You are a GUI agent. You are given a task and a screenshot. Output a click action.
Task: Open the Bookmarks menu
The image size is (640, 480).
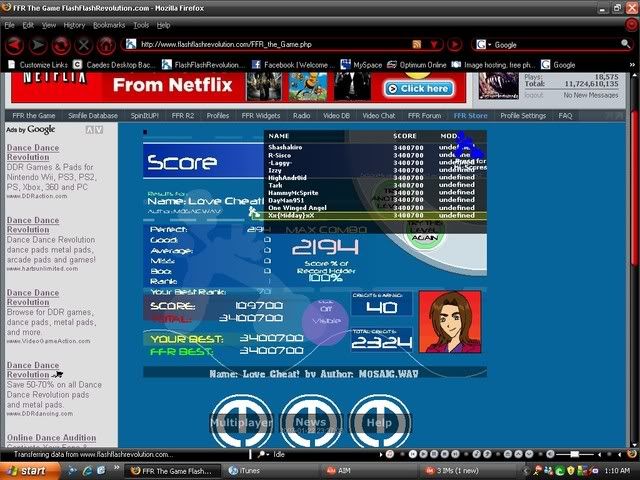(x=109, y=24)
